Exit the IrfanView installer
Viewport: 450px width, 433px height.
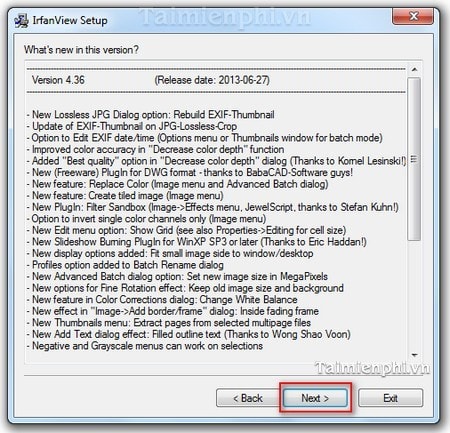click(x=390, y=398)
